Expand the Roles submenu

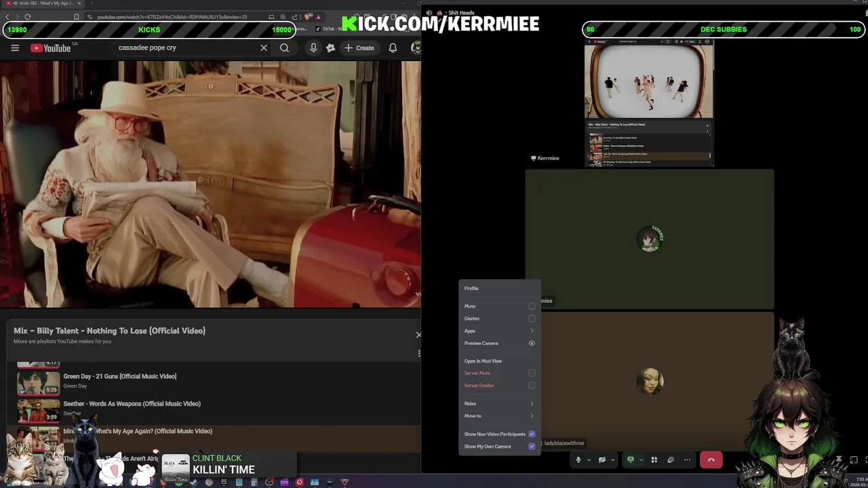[x=499, y=403]
